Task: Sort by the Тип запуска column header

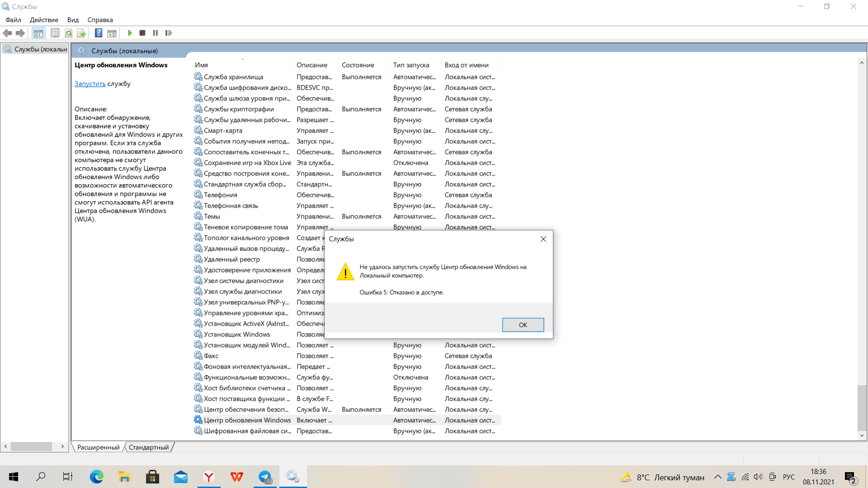Action: [x=415, y=65]
